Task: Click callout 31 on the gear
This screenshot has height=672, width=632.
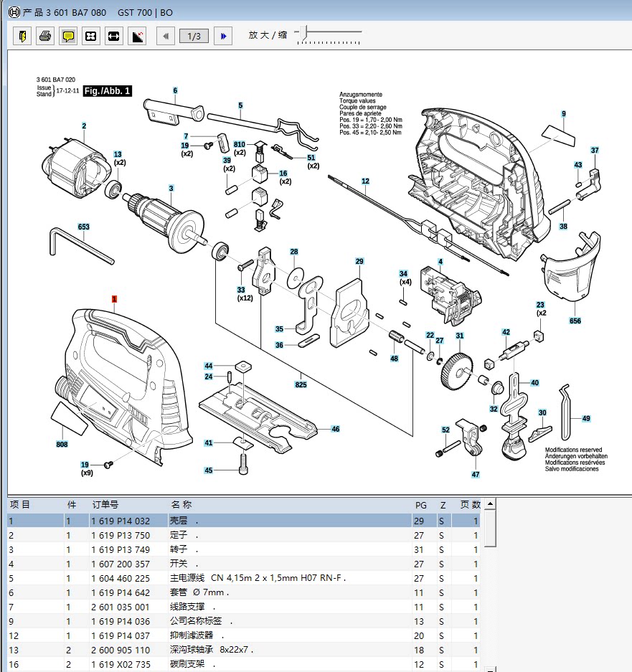Action: click(x=460, y=336)
